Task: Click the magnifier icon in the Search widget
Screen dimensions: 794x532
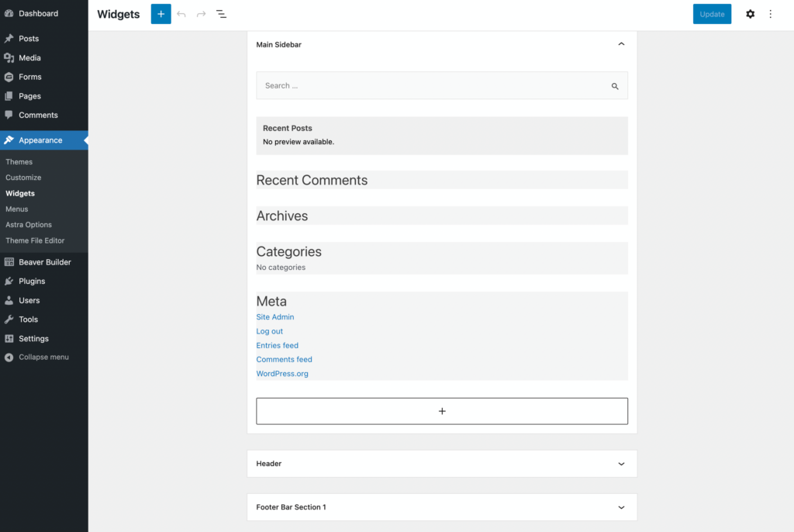Action: [x=615, y=85]
